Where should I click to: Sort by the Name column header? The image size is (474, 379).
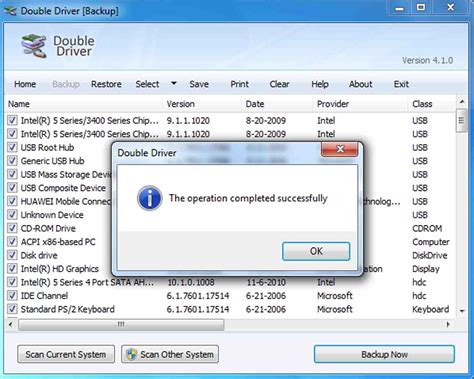[84, 104]
